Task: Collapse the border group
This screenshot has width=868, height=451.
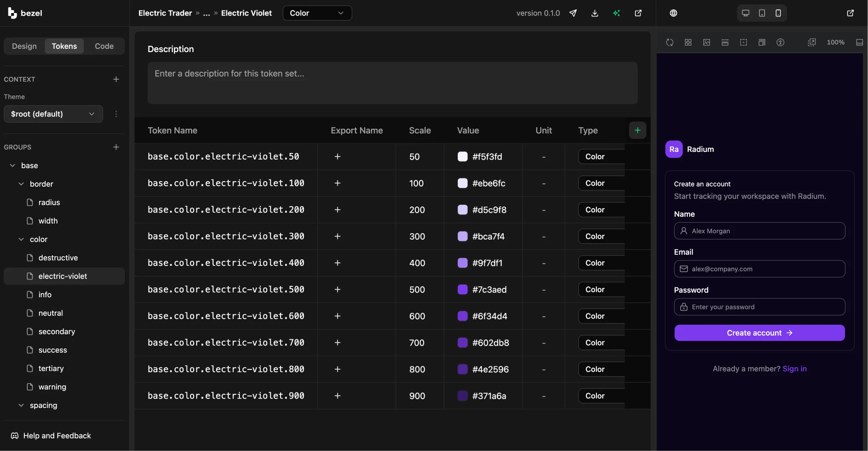Action: pyautogui.click(x=21, y=184)
